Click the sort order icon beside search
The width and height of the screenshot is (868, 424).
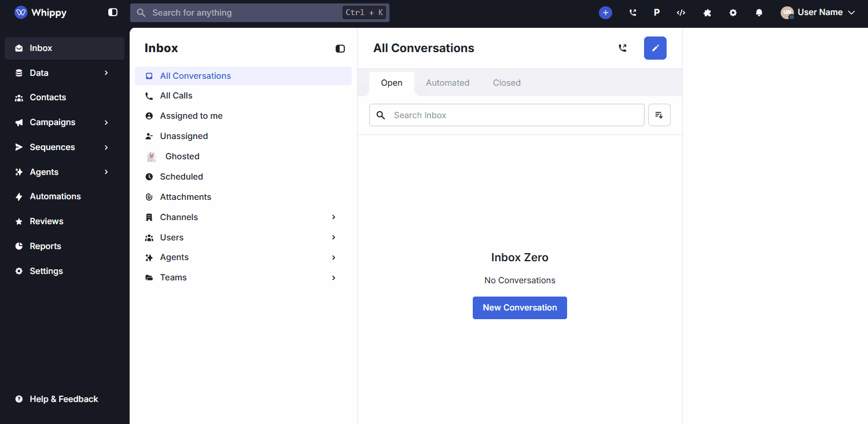pos(659,115)
